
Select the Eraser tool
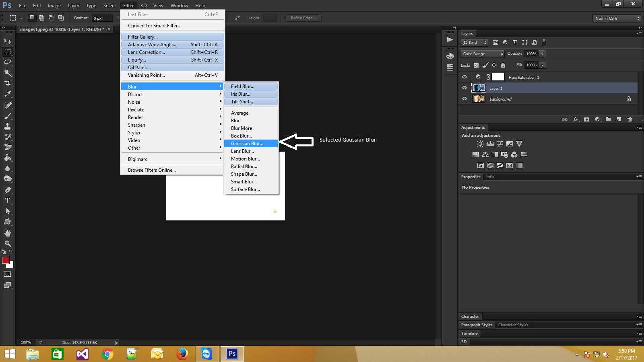coord(8,147)
